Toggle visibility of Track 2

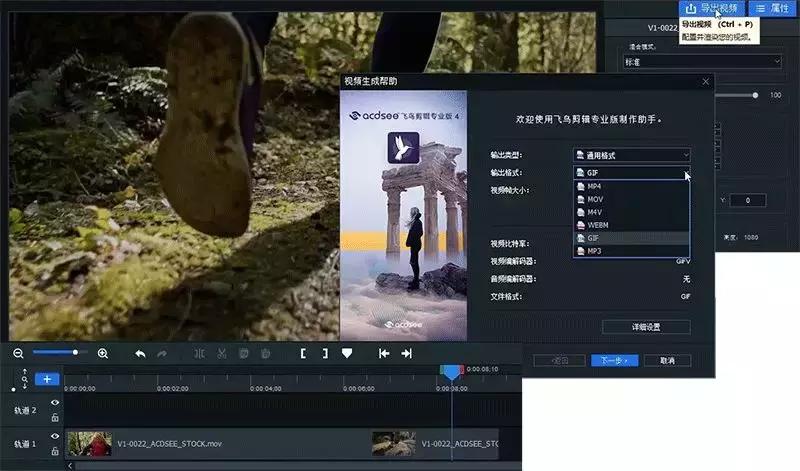point(55,403)
